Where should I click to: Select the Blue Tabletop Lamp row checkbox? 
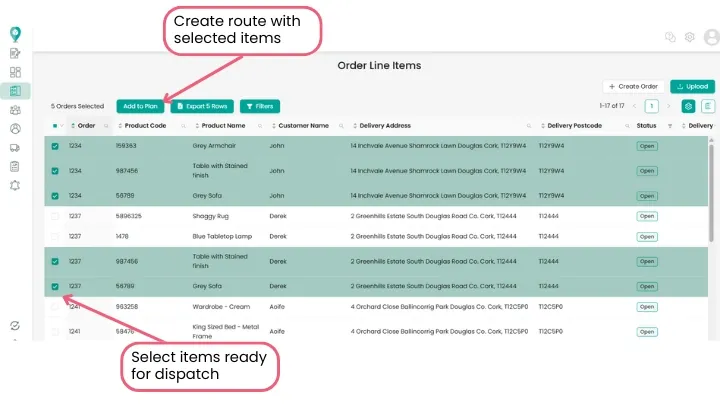pos(55,237)
